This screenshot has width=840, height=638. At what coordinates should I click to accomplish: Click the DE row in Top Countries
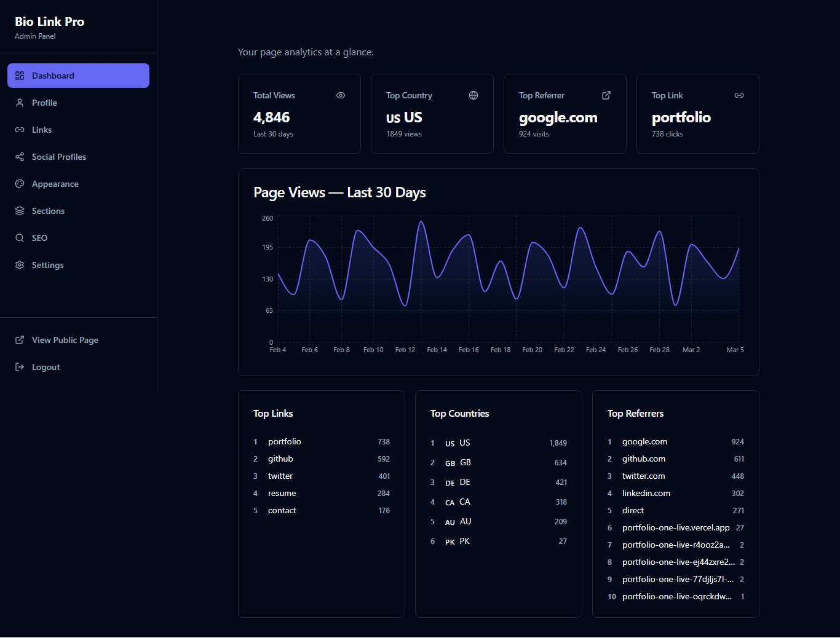pyautogui.click(x=499, y=482)
